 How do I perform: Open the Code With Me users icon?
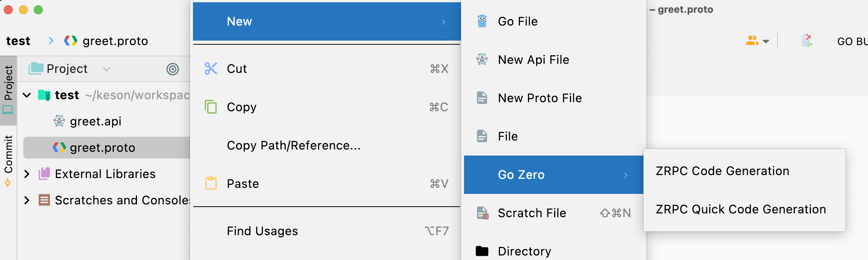click(752, 41)
